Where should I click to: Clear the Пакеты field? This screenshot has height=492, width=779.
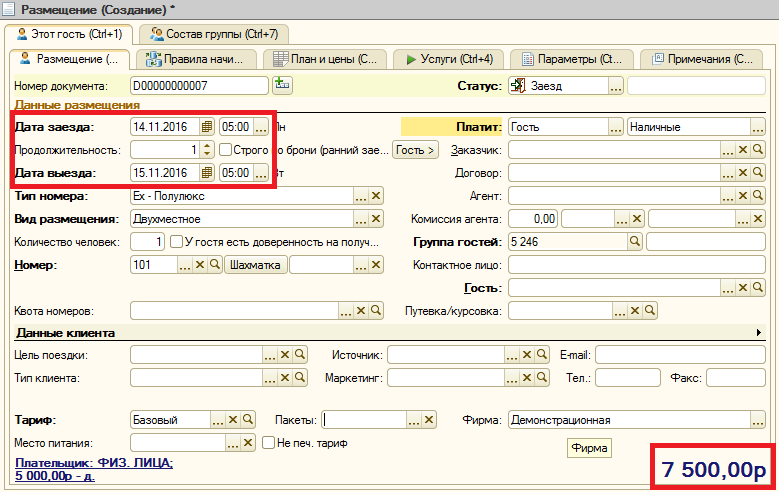click(429, 419)
